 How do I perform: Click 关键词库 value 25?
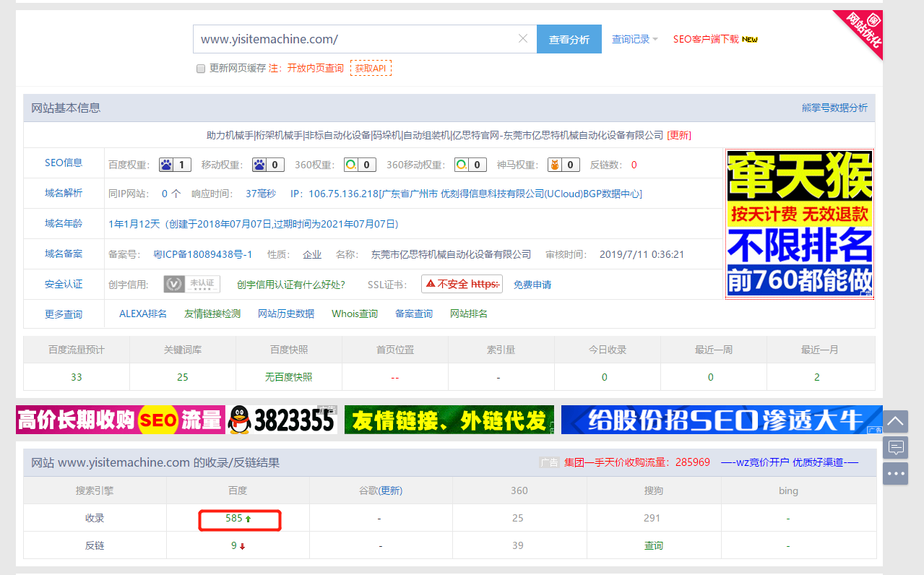click(183, 376)
